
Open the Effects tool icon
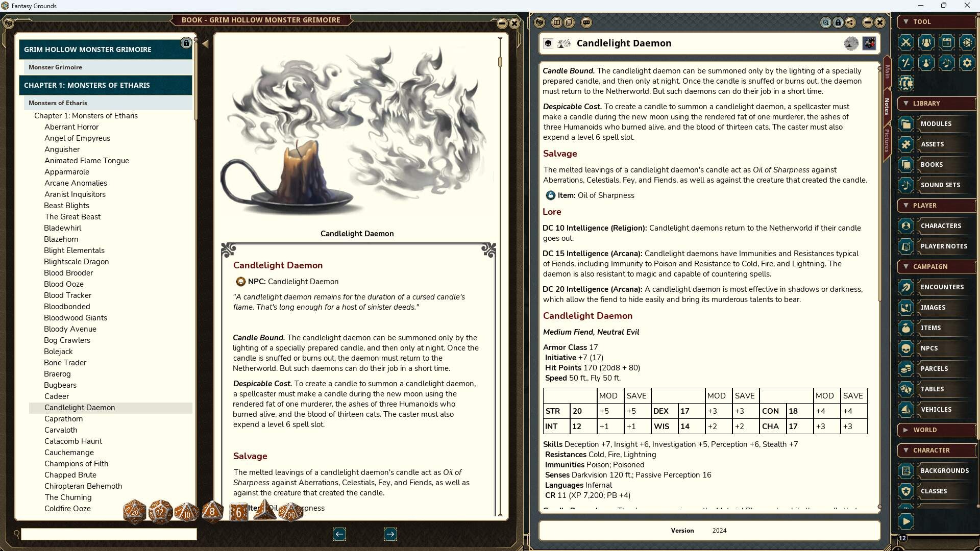coord(926,63)
